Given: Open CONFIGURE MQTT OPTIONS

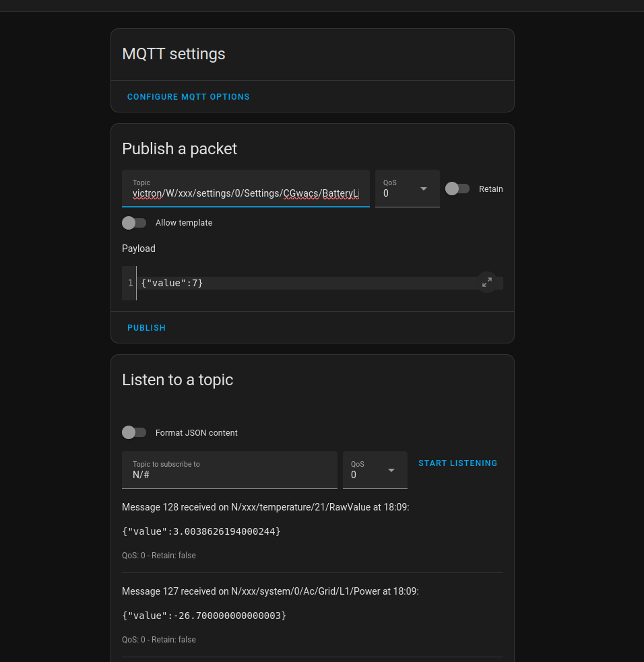Looking at the screenshot, I should (x=188, y=96).
